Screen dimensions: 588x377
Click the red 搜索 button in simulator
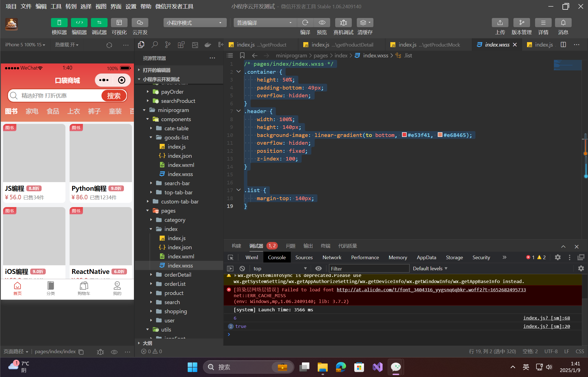click(x=114, y=96)
